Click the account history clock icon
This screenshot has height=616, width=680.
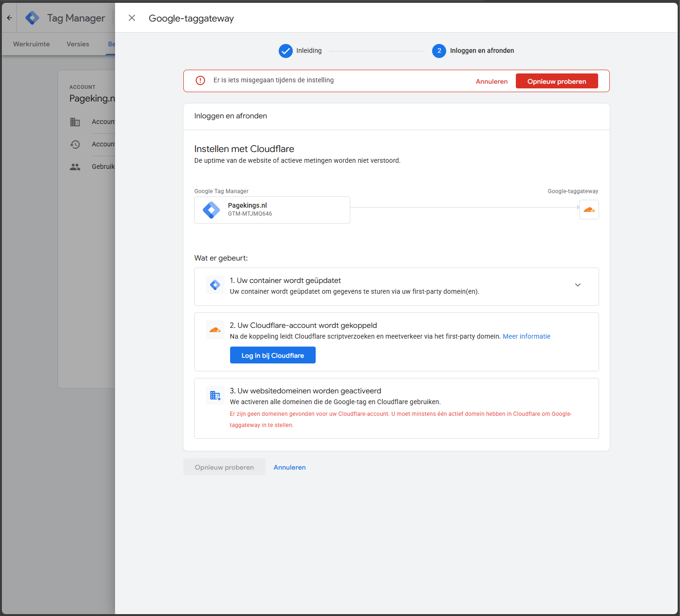tap(75, 145)
